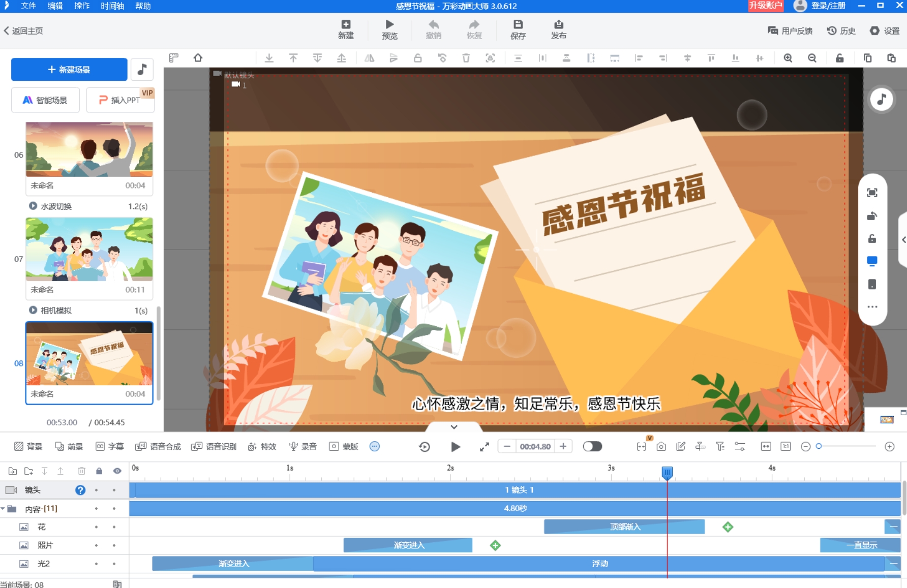
Task: Toggle the ruler icon in canvas toolbar
Action: pos(174,58)
